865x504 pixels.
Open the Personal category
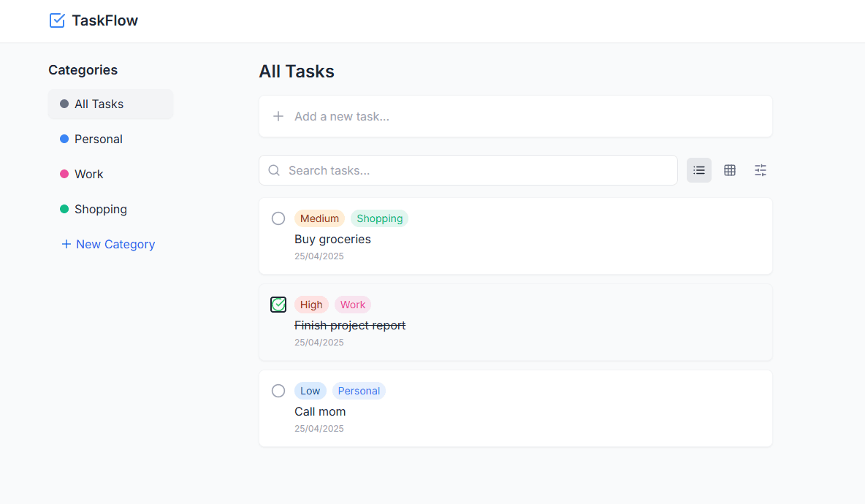point(99,139)
